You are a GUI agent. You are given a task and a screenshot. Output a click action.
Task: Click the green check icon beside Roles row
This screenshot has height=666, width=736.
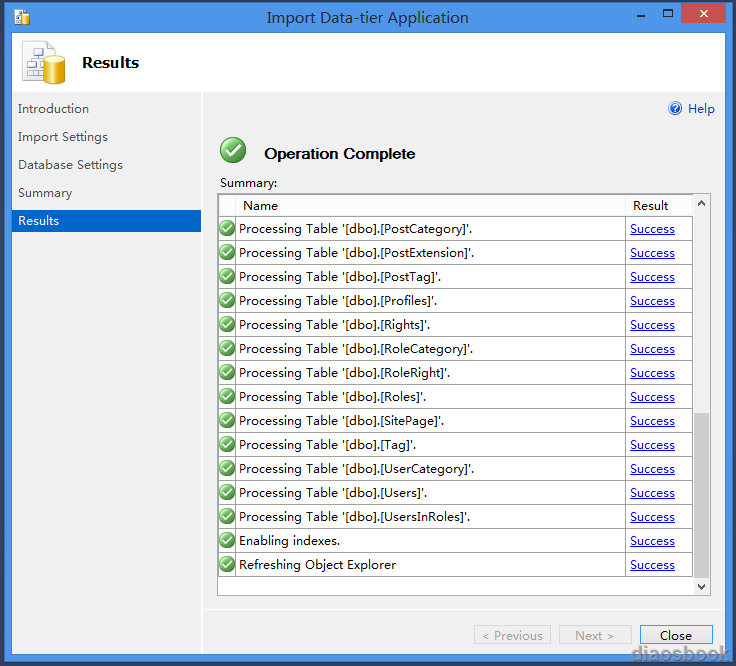[227, 397]
